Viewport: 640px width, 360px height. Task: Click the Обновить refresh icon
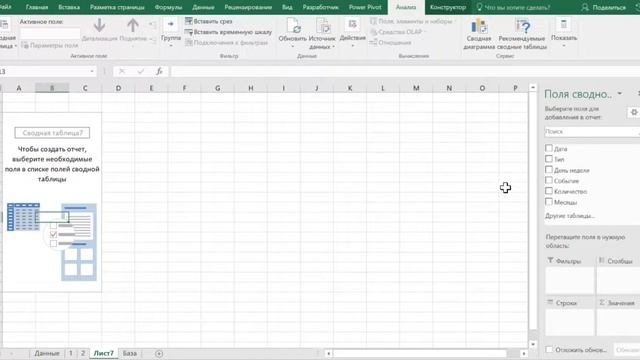tap(293, 25)
